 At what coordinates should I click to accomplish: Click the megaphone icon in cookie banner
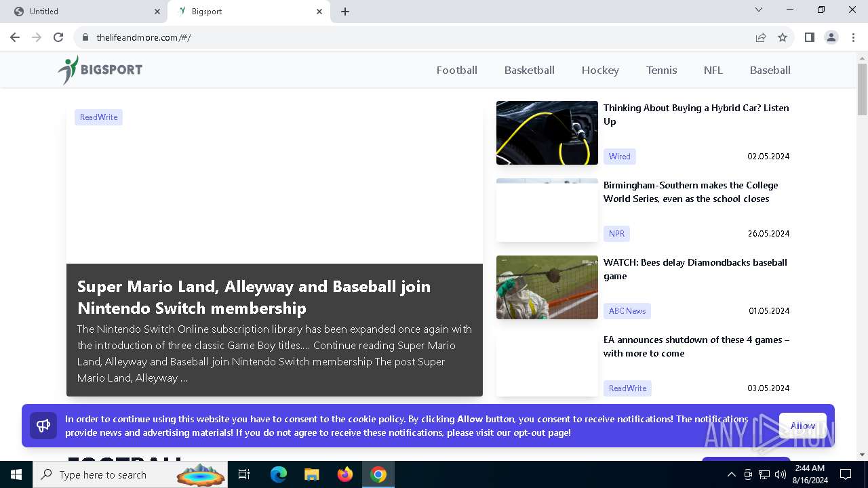pyautogui.click(x=43, y=426)
